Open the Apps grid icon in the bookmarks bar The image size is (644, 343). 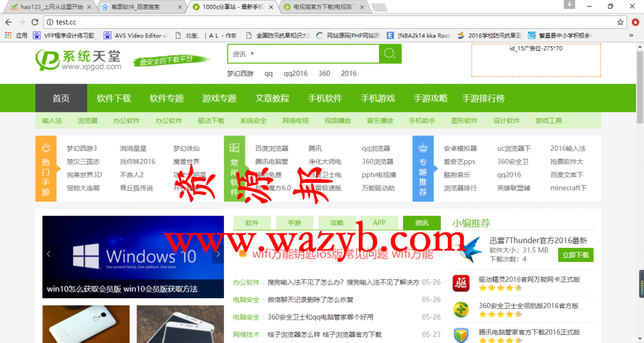(8, 36)
